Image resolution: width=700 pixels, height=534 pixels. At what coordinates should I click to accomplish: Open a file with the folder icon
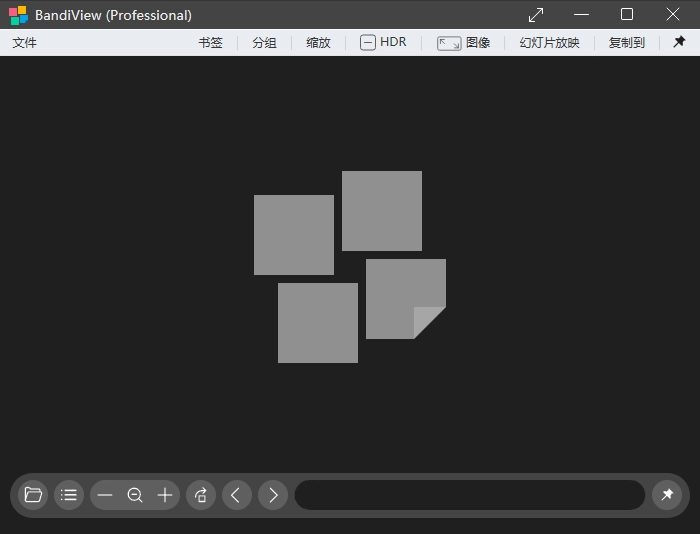33,495
